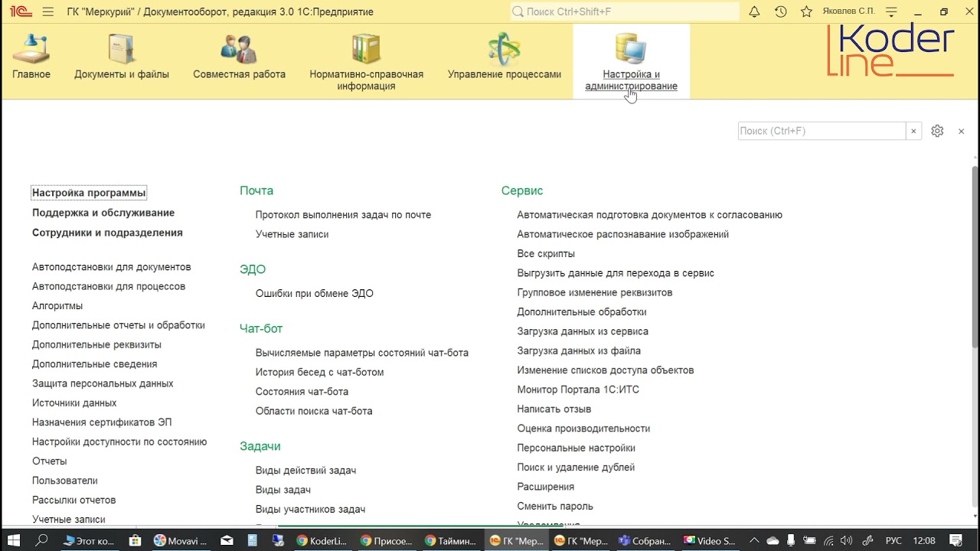This screenshot has height=551, width=980.
Task: Open Протокол выполнения задач по почте
Action: pyautogui.click(x=344, y=215)
